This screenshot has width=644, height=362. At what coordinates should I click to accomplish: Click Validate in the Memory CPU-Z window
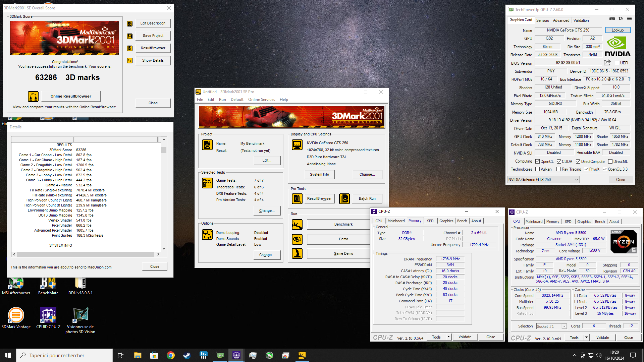click(465, 337)
